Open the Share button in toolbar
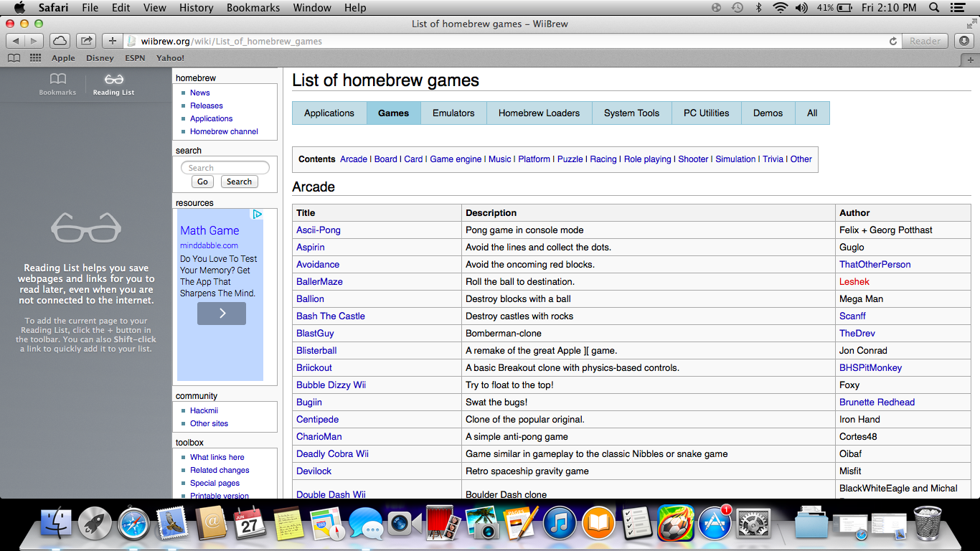 pyautogui.click(x=86, y=41)
